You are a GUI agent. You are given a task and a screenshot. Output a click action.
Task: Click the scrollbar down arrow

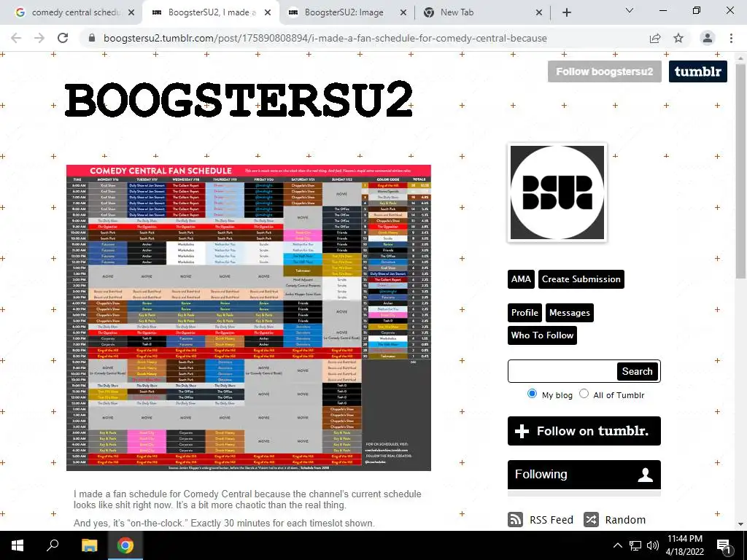740,524
